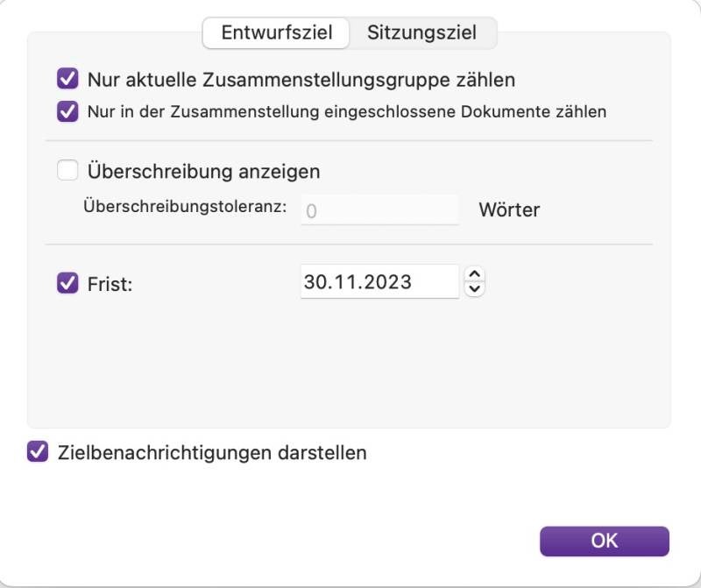Switch to the Entwurfsziel tab
Image resolution: width=701 pixels, height=588 pixels.
click(x=276, y=33)
